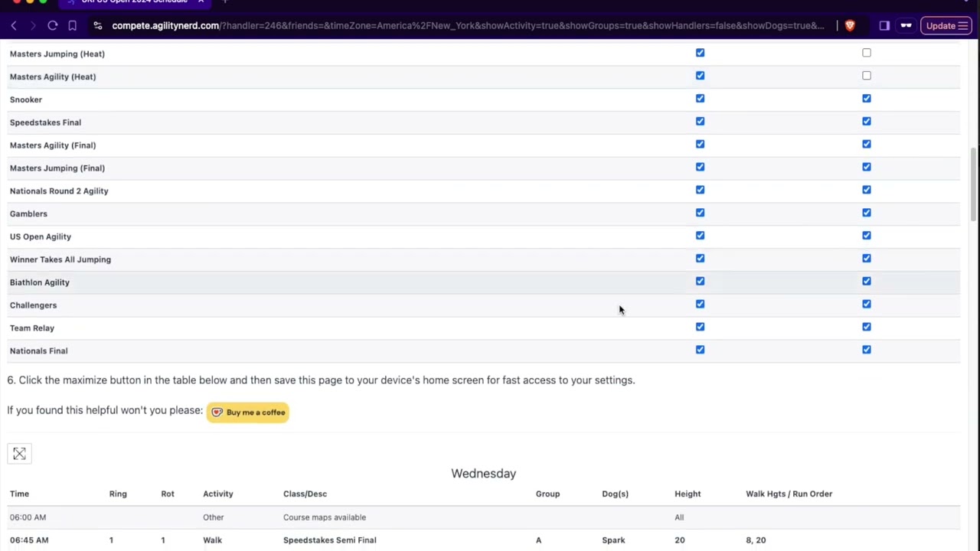Image resolution: width=980 pixels, height=551 pixels.
Task: Toggle first checkbox for Nationals Final
Action: pos(700,350)
